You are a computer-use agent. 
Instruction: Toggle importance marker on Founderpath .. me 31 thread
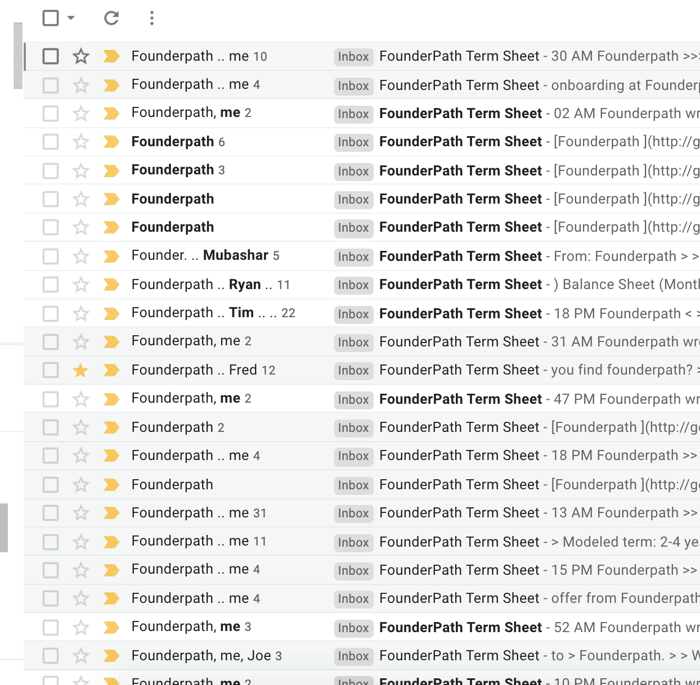tap(111, 513)
